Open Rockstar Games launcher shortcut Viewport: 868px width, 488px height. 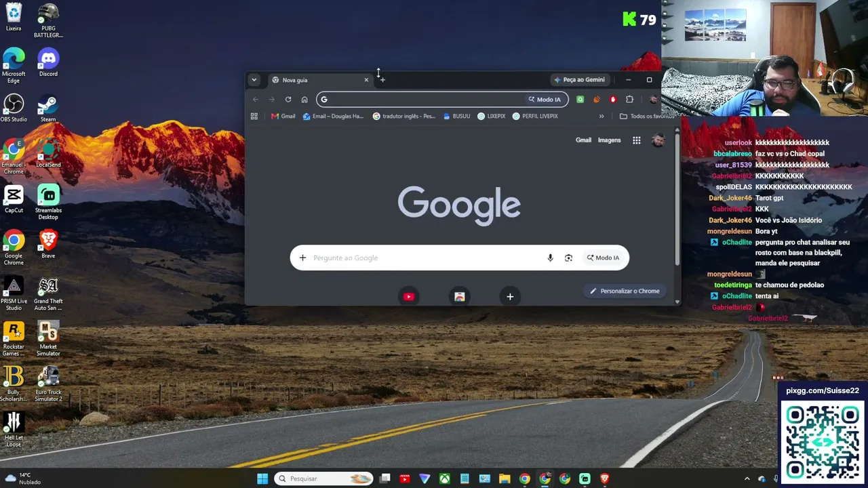click(14, 338)
